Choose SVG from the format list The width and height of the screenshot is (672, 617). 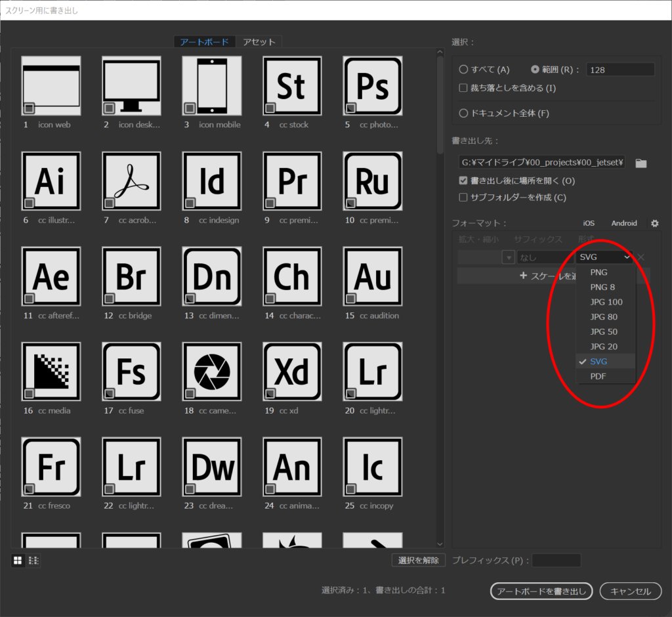606,362
